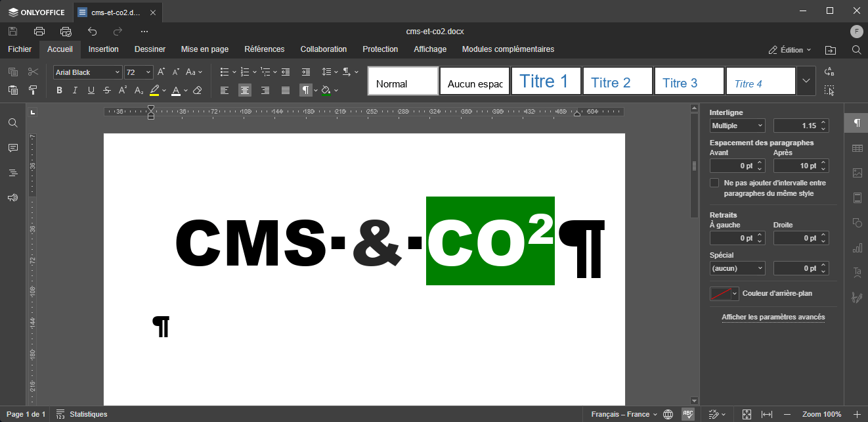This screenshot has height=422, width=868.
Task: Apply the Titre 1 style
Action: pyautogui.click(x=546, y=81)
